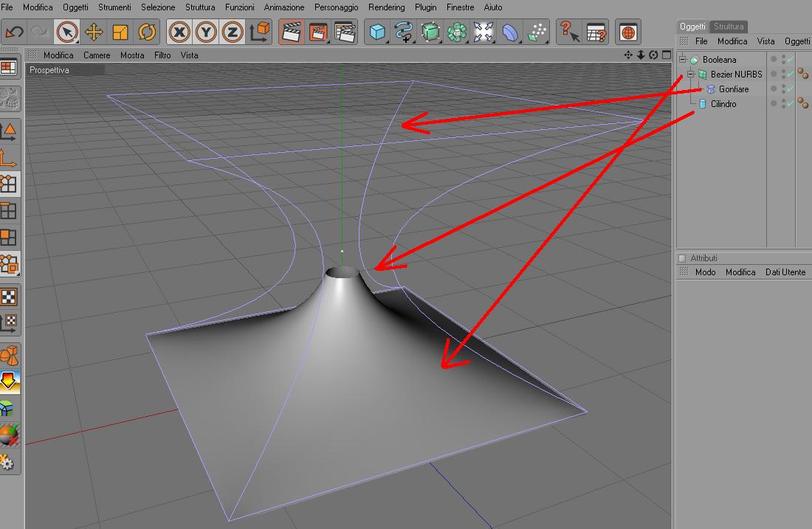The image size is (812, 529).
Task: Switch to Points mode on left toolbar
Action: click(x=9, y=184)
